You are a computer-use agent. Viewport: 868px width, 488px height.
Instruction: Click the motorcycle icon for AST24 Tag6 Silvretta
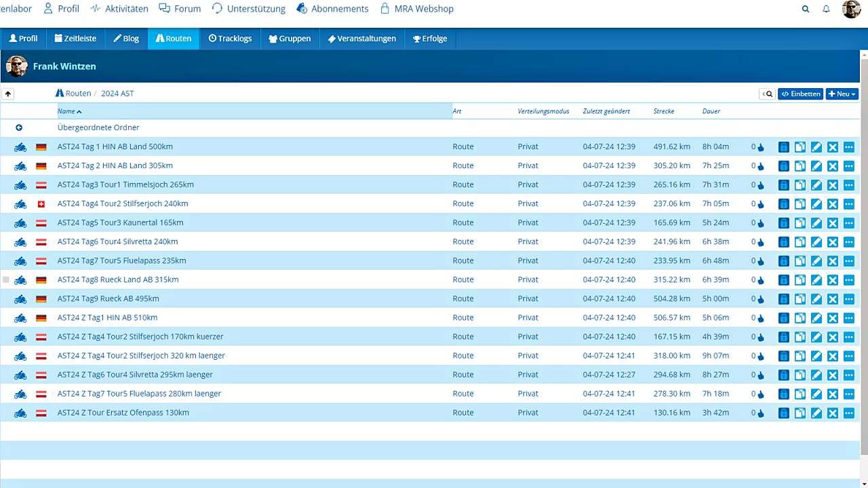point(20,242)
